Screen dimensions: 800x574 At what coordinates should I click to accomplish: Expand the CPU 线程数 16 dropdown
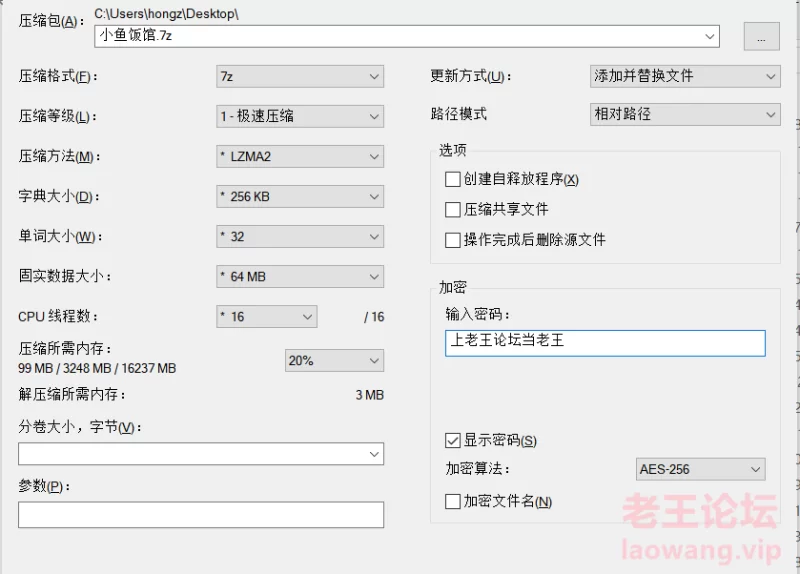click(267, 317)
